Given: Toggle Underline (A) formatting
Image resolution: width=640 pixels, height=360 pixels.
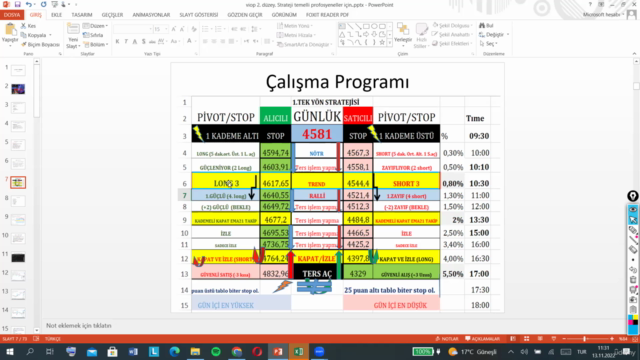Looking at the screenshot, I should click(135, 41).
